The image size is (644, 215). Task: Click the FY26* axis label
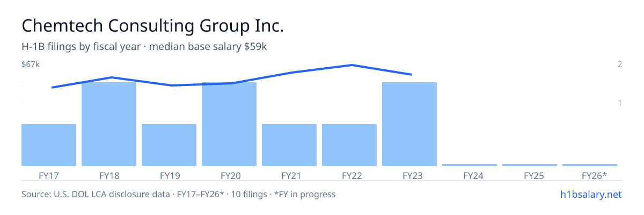(x=594, y=176)
